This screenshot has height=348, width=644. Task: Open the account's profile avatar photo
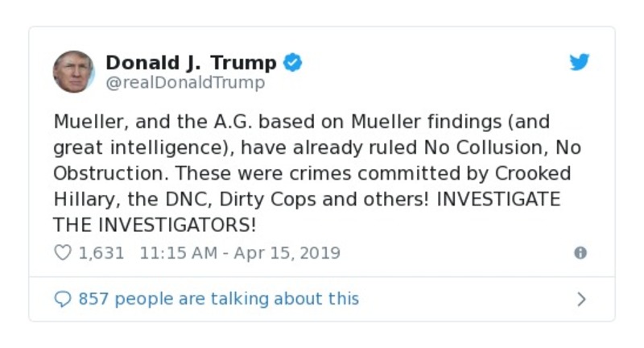coord(74,71)
